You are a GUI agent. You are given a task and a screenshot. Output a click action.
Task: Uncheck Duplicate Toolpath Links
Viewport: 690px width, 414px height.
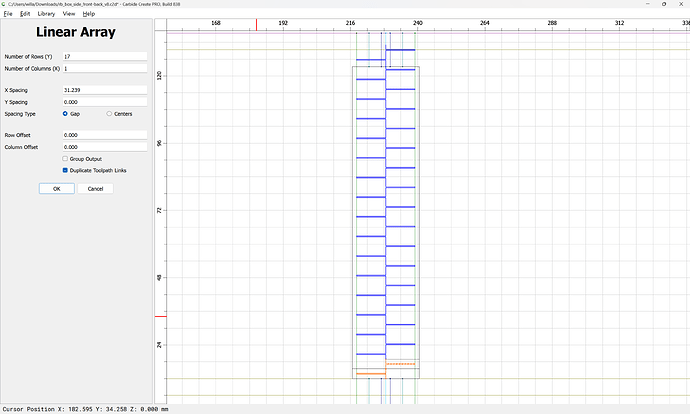65,170
